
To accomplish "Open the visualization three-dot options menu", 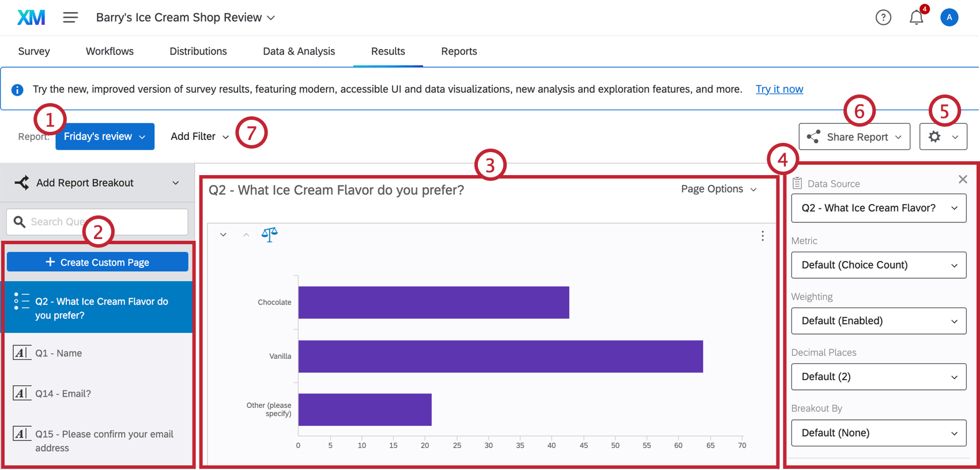I will (762, 236).
